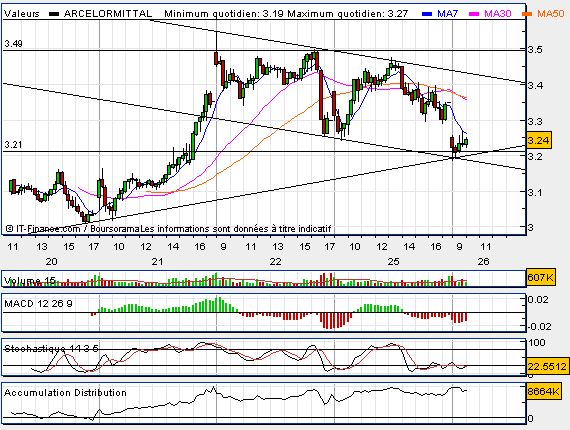Click the 'Minimum quotidien: 3.19' text
This screenshot has width=570, height=430.
click(224, 14)
